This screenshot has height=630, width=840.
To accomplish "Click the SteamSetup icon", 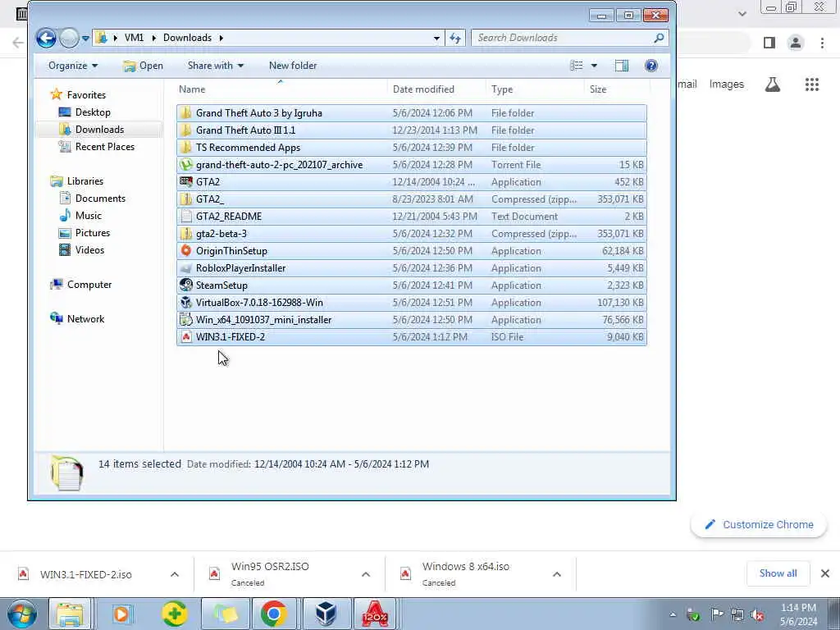I will click(x=186, y=285).
